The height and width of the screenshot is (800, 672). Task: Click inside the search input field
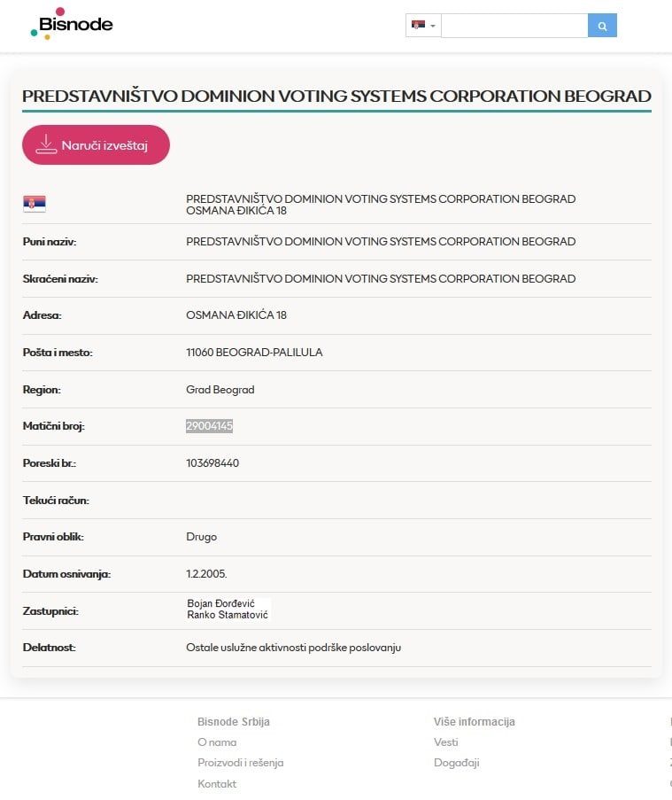tap(514, 26)
